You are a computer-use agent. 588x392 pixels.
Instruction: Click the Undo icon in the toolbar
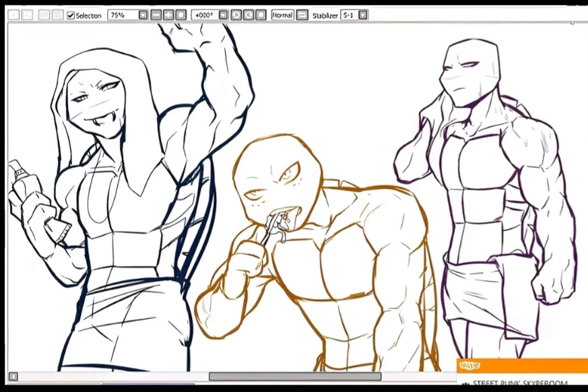(13, 15)
